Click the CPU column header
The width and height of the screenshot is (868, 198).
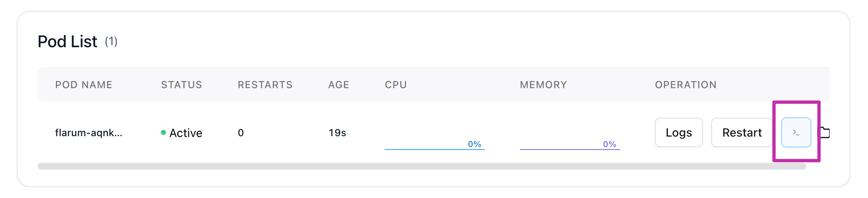click(x=396, y=85)
